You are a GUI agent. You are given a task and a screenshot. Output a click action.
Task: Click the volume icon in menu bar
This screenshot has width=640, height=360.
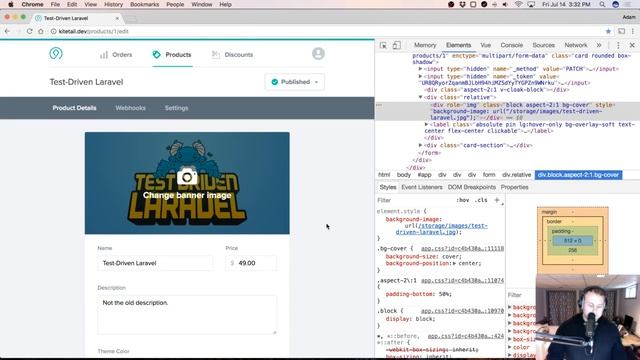505,4
